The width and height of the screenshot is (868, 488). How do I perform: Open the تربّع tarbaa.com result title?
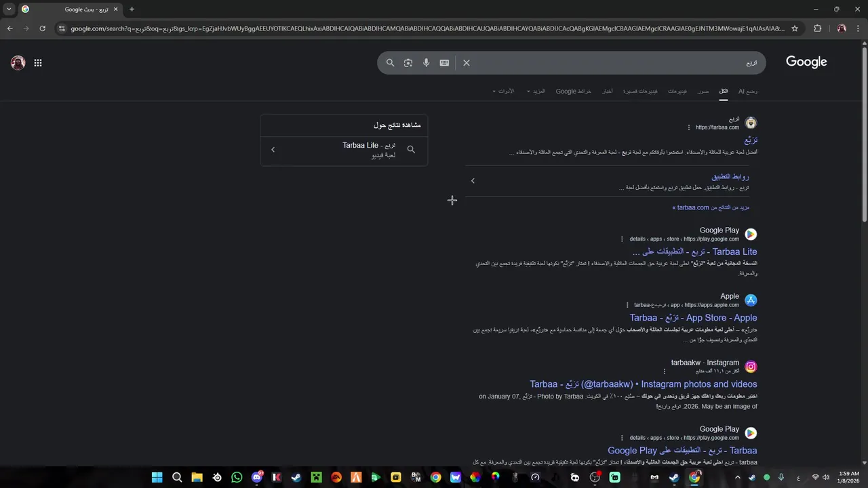(750, 140)
